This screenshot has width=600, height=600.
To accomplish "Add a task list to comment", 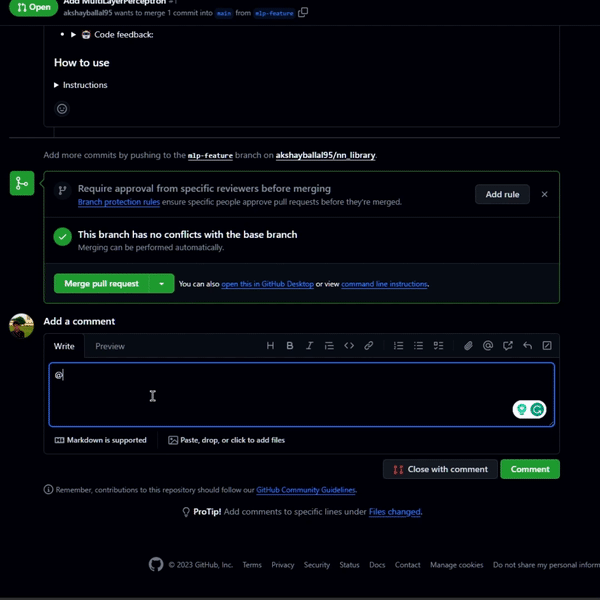I will (x=438, y=346).
